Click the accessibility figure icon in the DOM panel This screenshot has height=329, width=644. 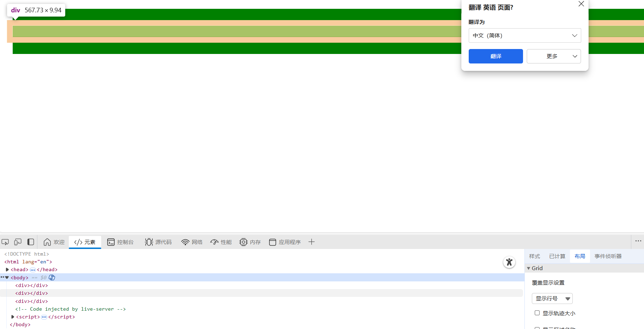(x=509, y=262)
